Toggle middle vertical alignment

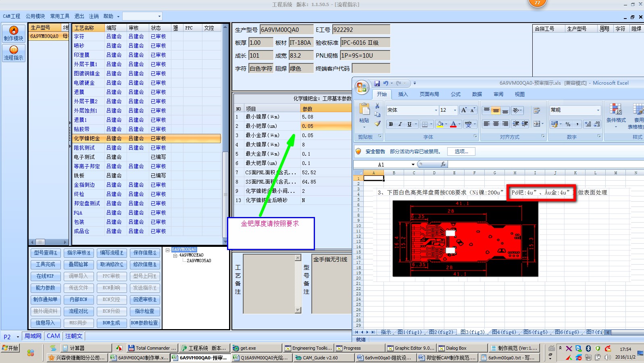(x=496, y=110)
